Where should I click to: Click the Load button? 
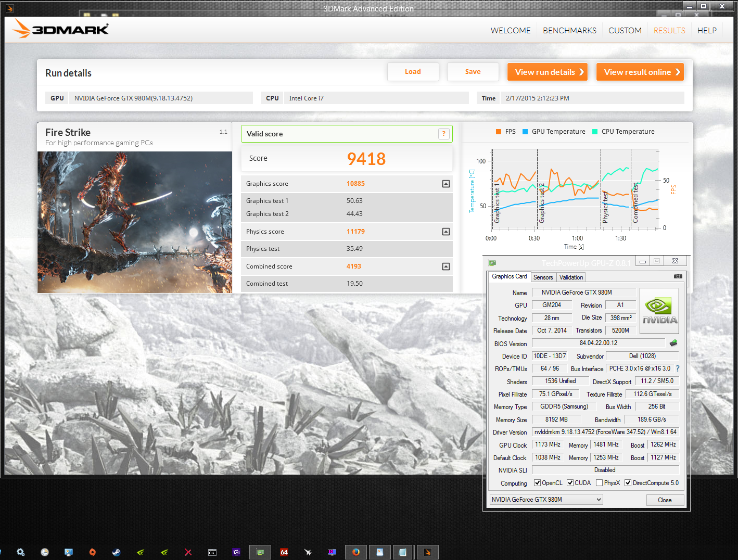pyautogui.click(x=413, y=72)
